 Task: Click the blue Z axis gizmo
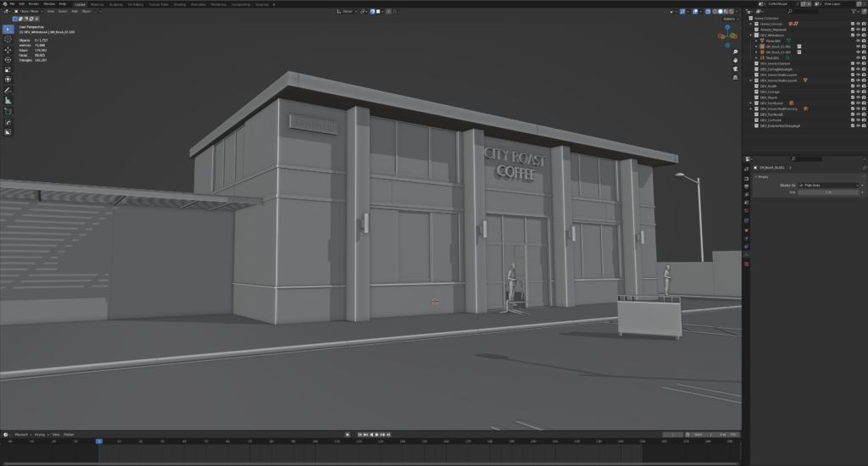(x=727, y=27)
